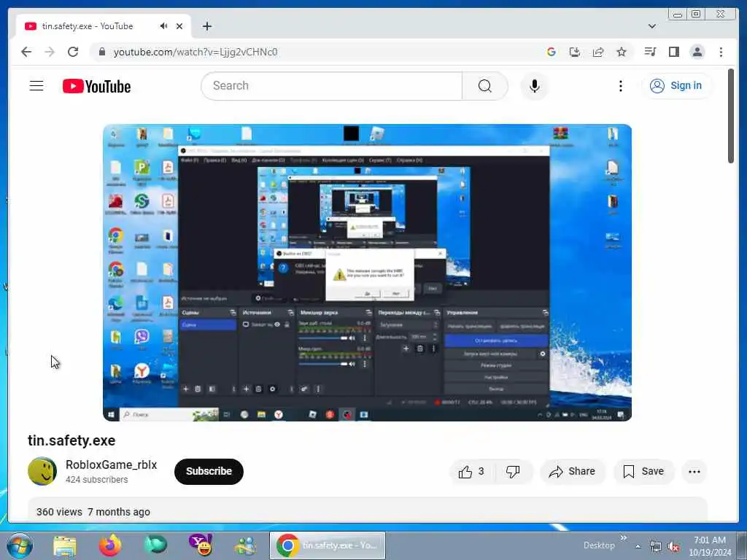Switch to Chrome taskbar button
Screen dimensions: 747x560
(328, 545)
